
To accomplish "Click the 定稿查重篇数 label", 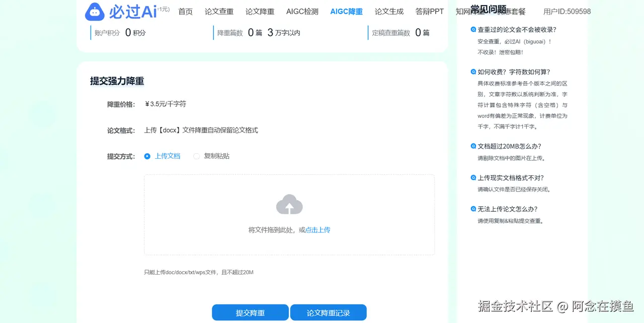I will (391, 33).
